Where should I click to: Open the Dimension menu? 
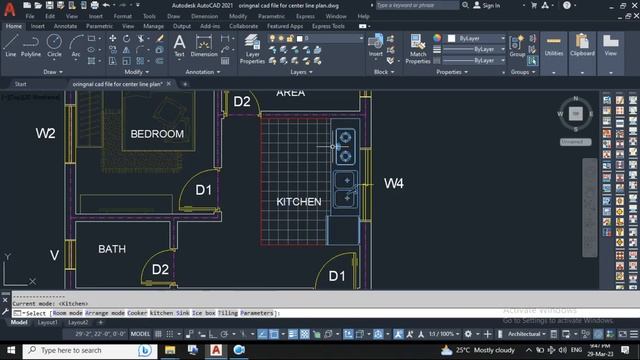(x=204, y=16)
